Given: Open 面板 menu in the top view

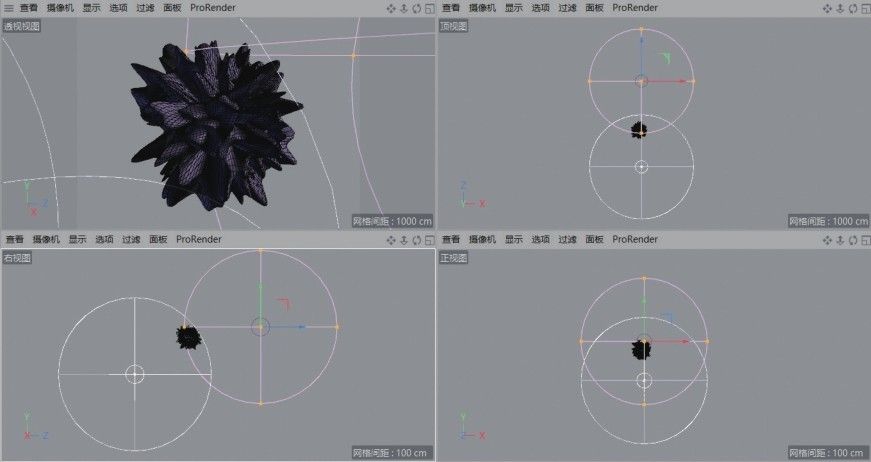Looking at the screenshot, I should pyautogui.click(x=594, y=8).
